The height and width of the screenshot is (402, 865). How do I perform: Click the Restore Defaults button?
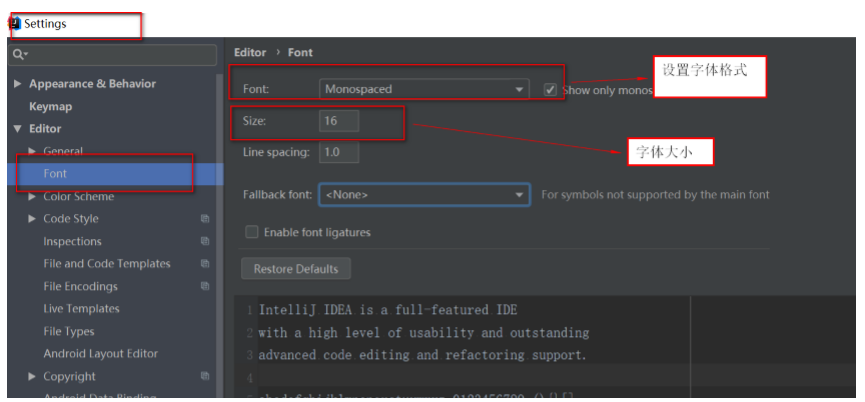tap(296, 269)
